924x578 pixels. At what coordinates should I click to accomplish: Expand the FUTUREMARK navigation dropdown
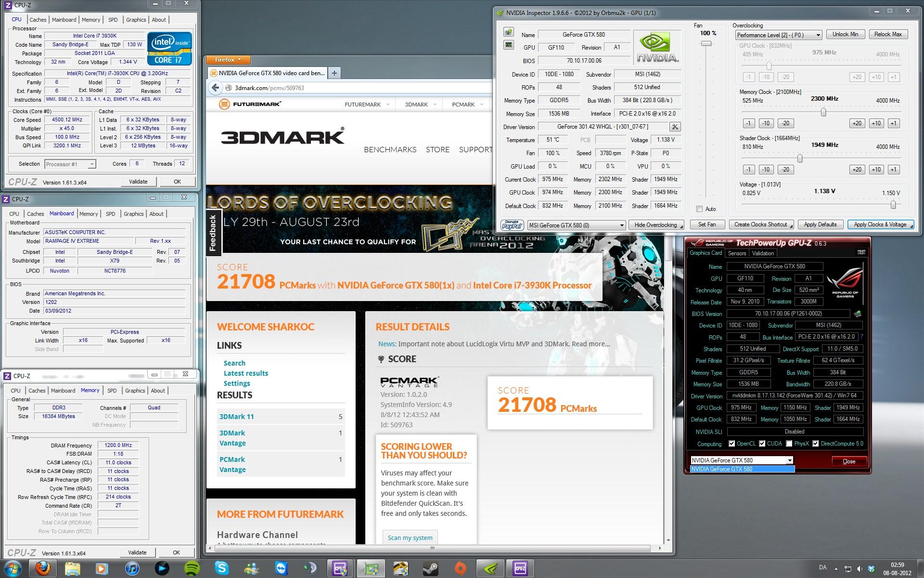coord(387,104)
